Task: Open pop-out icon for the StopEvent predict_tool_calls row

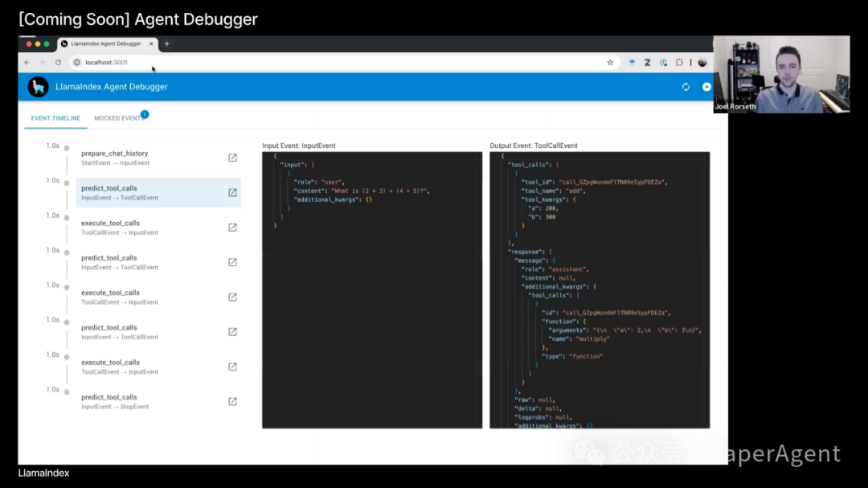Action: [x=232, y=401]
